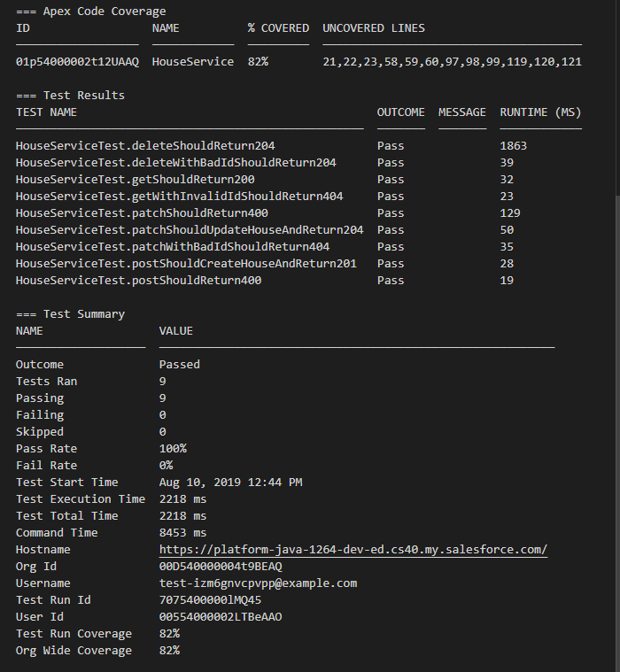Click the User Id value 00554000002LTBeAAO
The height and width of the screenshot is (672, 620).
221,616
